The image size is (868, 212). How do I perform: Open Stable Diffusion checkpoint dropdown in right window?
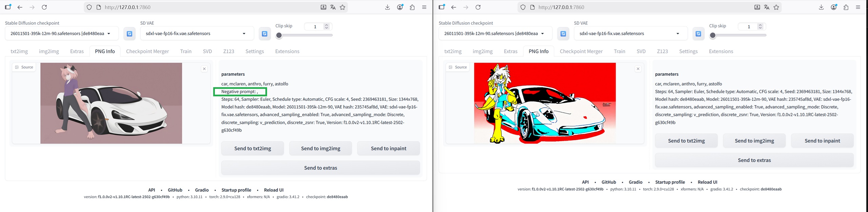pyautogui.click(x=496, y=34)
